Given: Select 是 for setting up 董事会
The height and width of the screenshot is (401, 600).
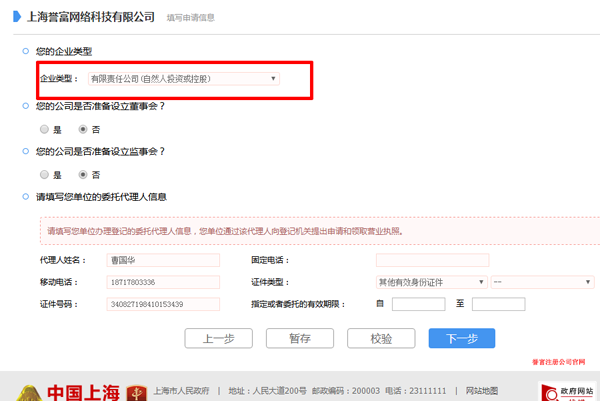Looking at the screenshot, I should (44, 129).
